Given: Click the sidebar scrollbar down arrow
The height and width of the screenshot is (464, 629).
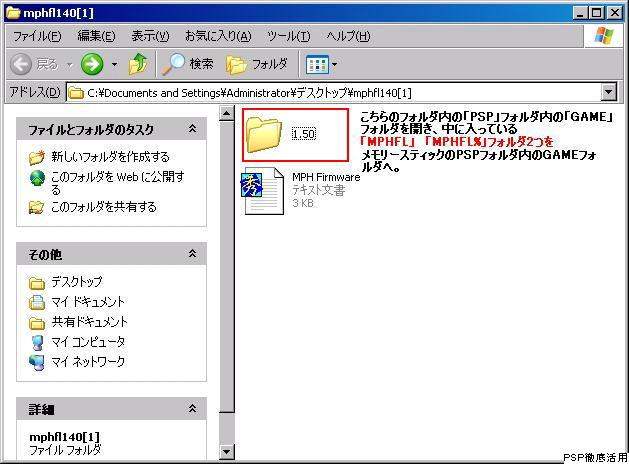Looking at the screenshot, I should [227, 452].
